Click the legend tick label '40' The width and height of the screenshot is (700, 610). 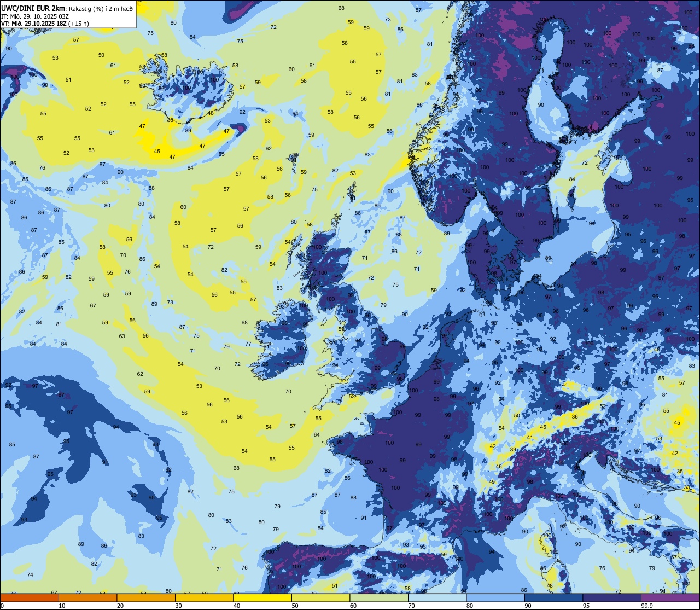click(x=237, y=606)
